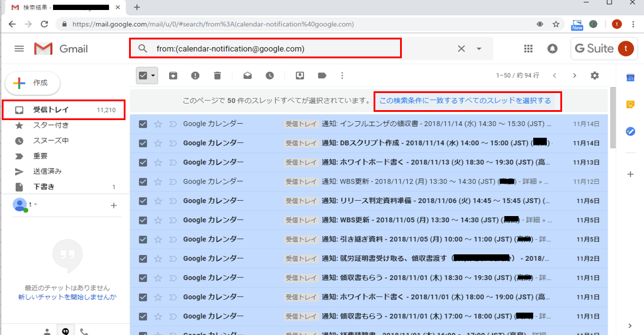The width and height of the screenshot is (644, 335).
Task: Open the Gmail main menu hamburger icon
Action: click(19, 49)
